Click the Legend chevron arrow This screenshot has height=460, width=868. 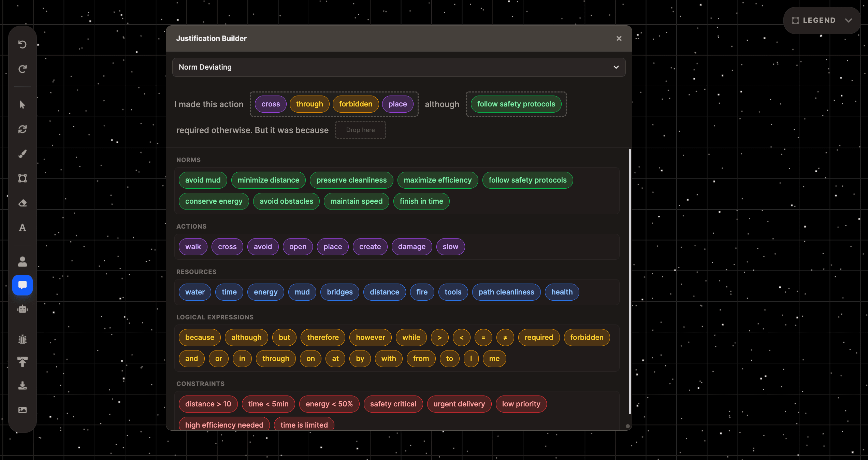point(849,20)
